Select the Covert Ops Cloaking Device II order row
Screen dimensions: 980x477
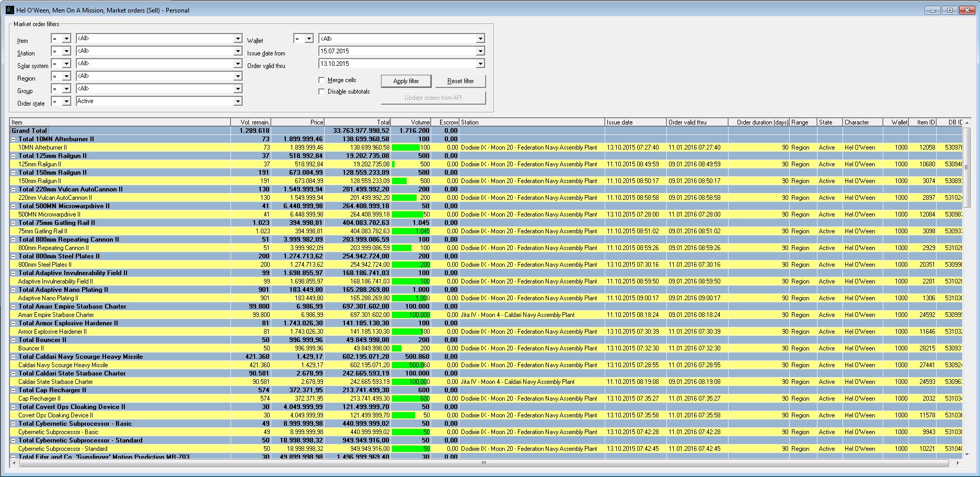coord(486,415)
